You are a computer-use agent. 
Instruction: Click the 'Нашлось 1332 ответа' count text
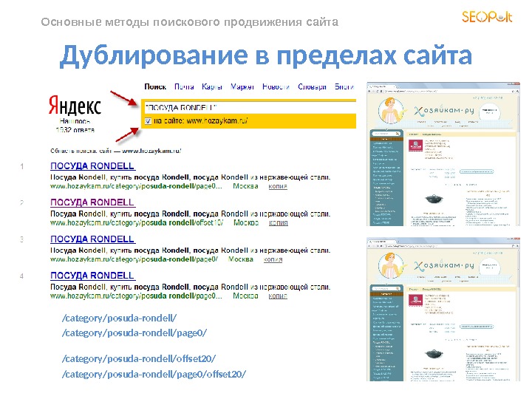(x=75, y=126)
